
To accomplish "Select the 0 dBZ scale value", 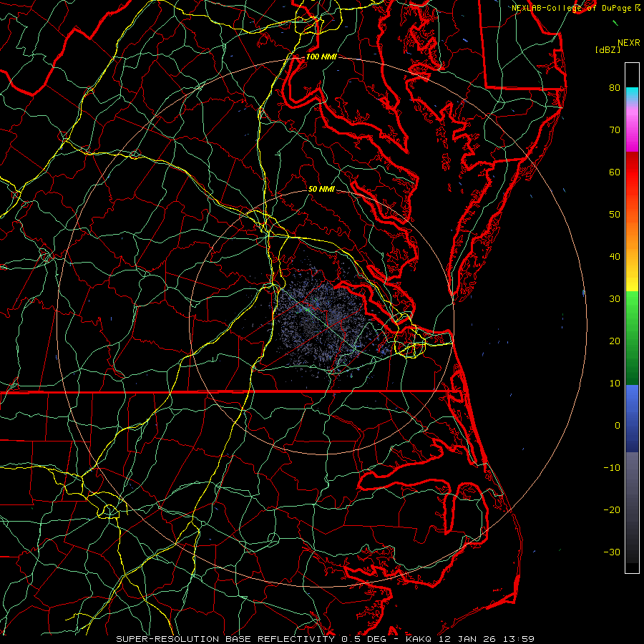I will [617, 425].
